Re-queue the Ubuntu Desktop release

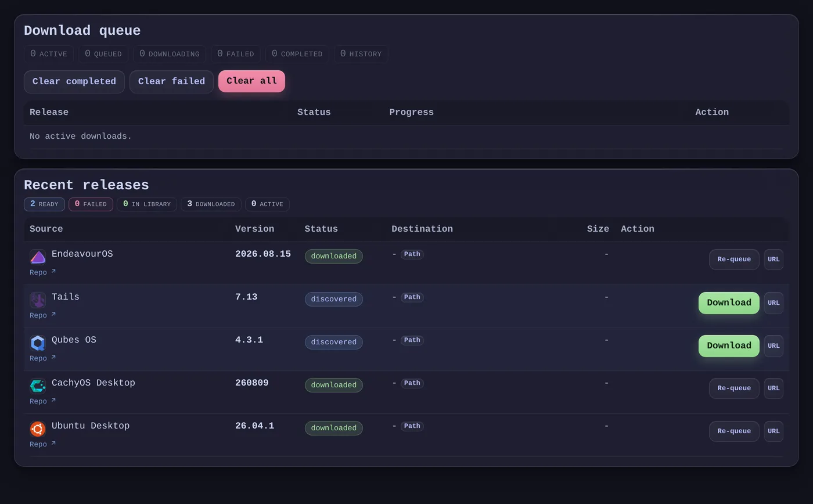coord(734,431)
